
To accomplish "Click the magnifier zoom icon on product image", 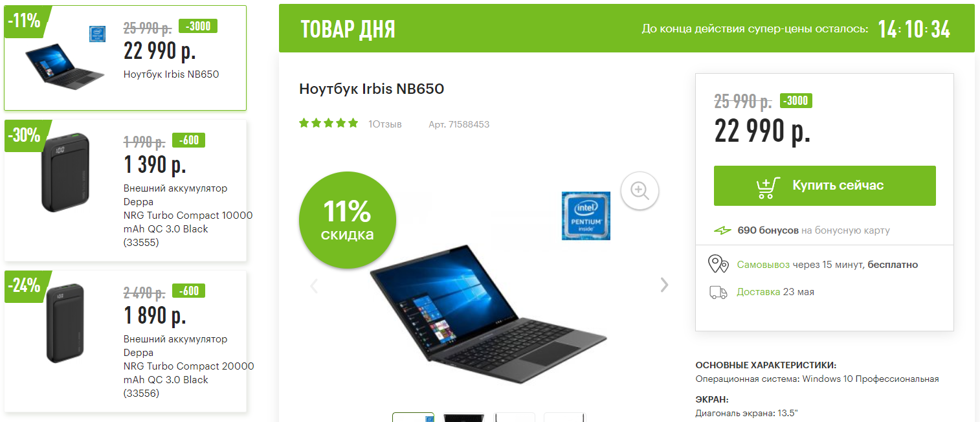I will click(640, 190).
